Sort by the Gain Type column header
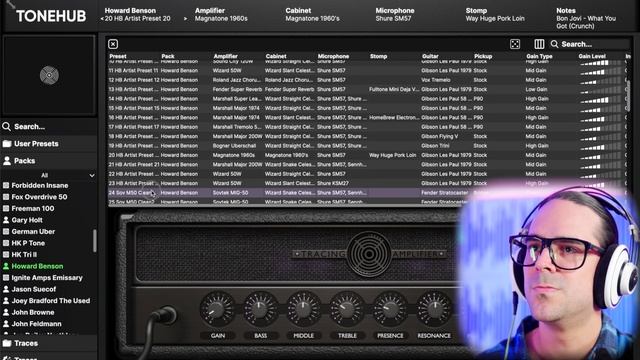The image size is (640, 360). (539, 56)
